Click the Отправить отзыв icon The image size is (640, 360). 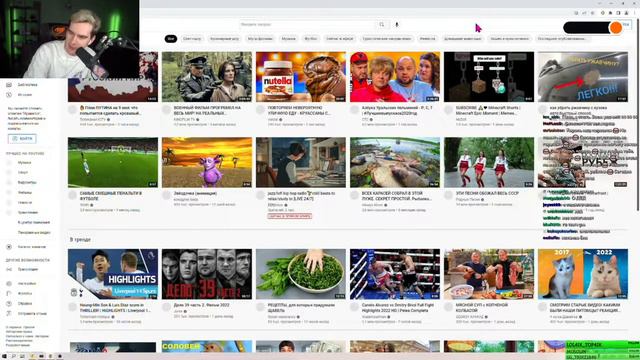coord(9,313)
